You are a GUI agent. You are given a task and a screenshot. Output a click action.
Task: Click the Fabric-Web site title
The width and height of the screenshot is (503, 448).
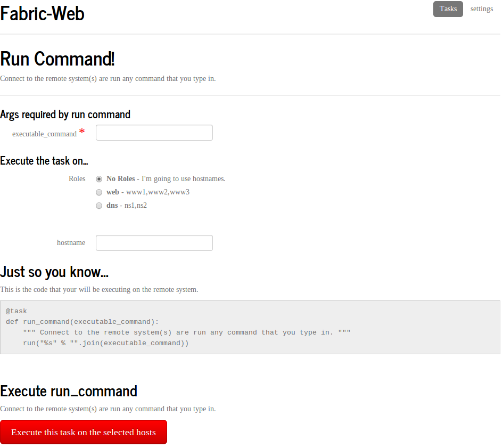pos(42,14)
